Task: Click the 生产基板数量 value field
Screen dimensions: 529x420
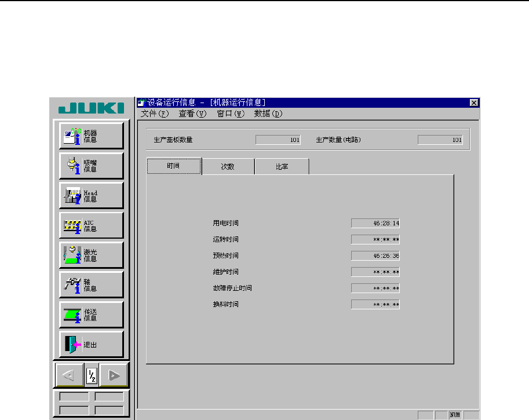Action: [278, 140]
